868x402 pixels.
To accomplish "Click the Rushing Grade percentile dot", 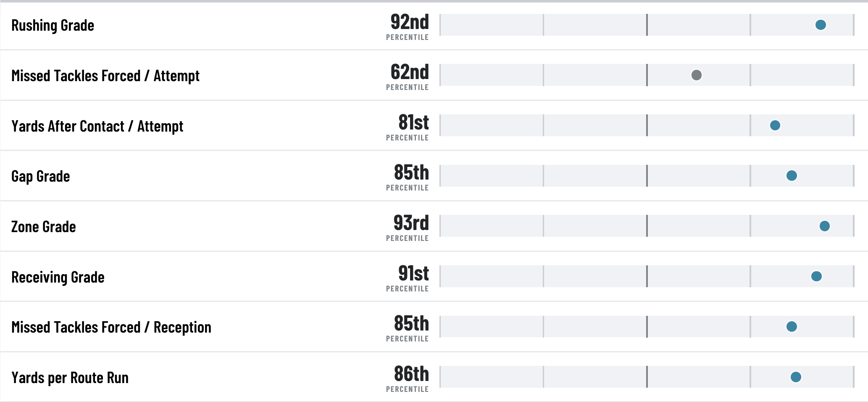I will click(x=821, y=25).
